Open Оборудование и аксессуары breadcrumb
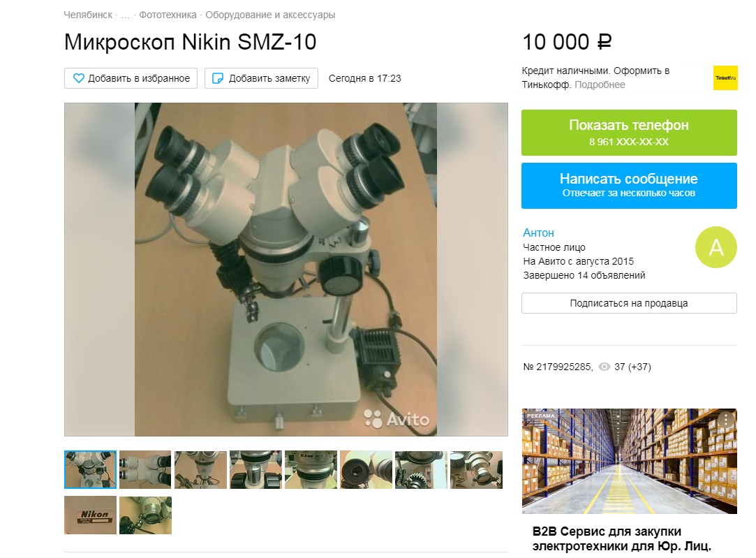This screenshot has width=756, height=558. tap(270, 15)
